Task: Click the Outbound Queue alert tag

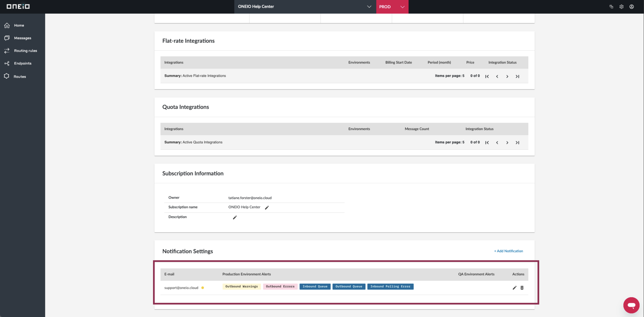Action: coord(349,286)
